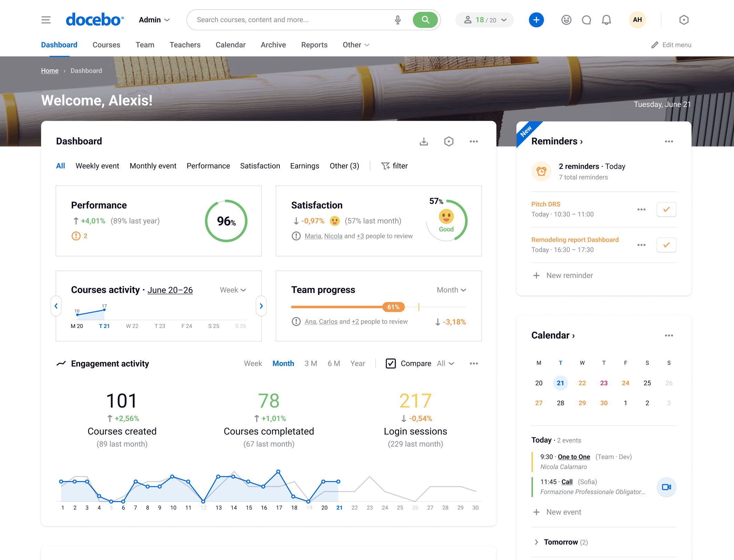The height and width of the screenshot is (560, 734).
Task: Click the microphone voice search icon
Action: click(398, 20)
